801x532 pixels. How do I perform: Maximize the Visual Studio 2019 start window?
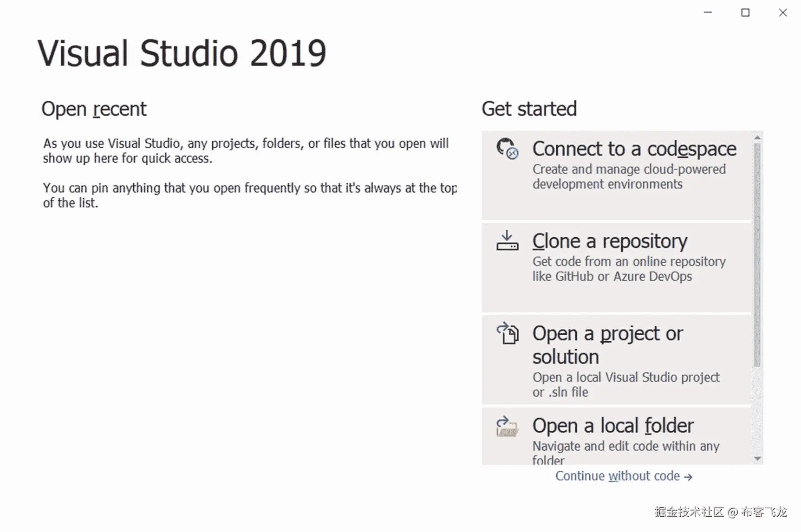point(745,13)
